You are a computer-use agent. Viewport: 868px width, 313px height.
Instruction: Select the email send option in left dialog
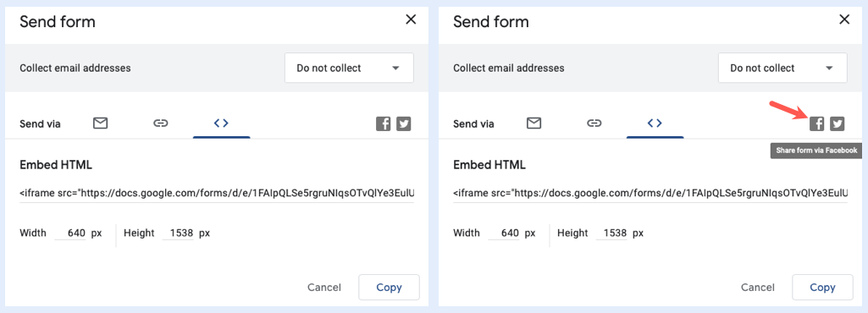point(100,124)
